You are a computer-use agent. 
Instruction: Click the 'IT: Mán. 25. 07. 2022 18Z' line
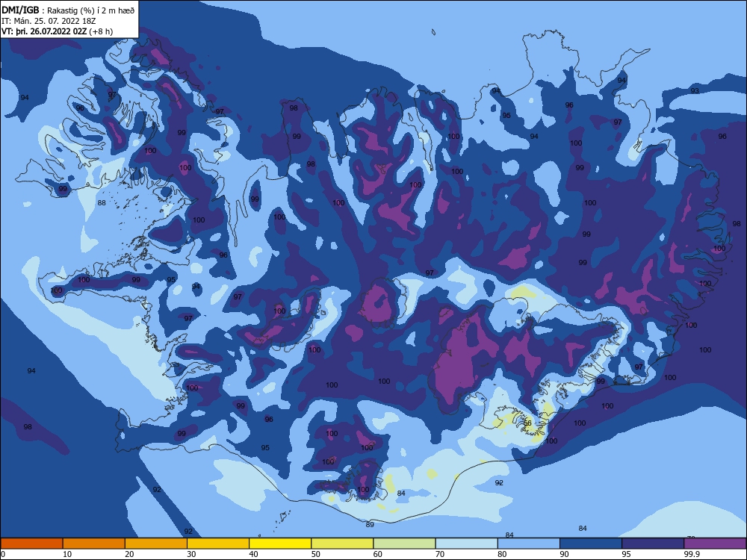pos(49,21)
